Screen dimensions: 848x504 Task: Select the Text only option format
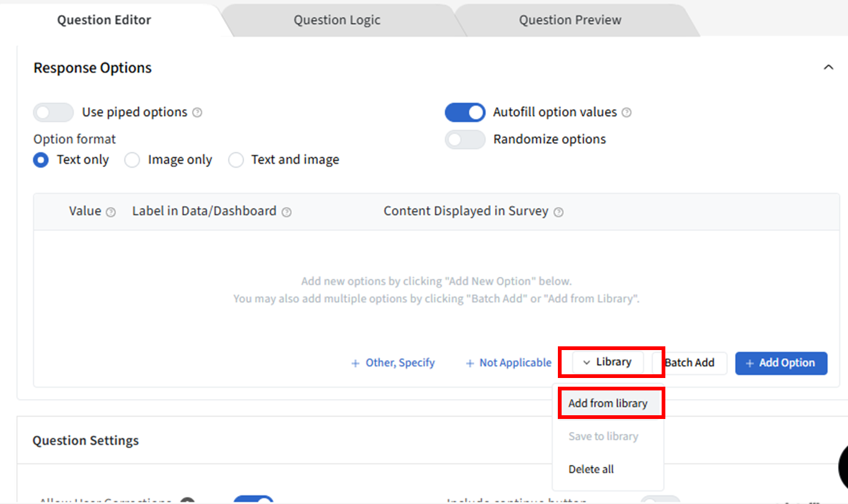(x=41, y=160)
